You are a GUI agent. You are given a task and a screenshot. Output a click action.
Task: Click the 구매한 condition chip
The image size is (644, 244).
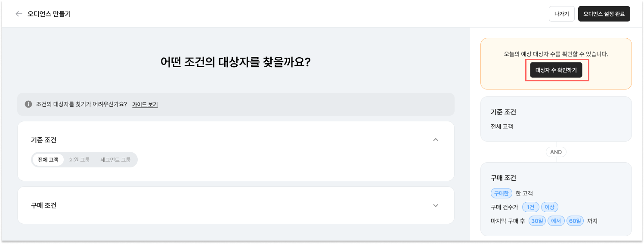(x=501, y=193)
